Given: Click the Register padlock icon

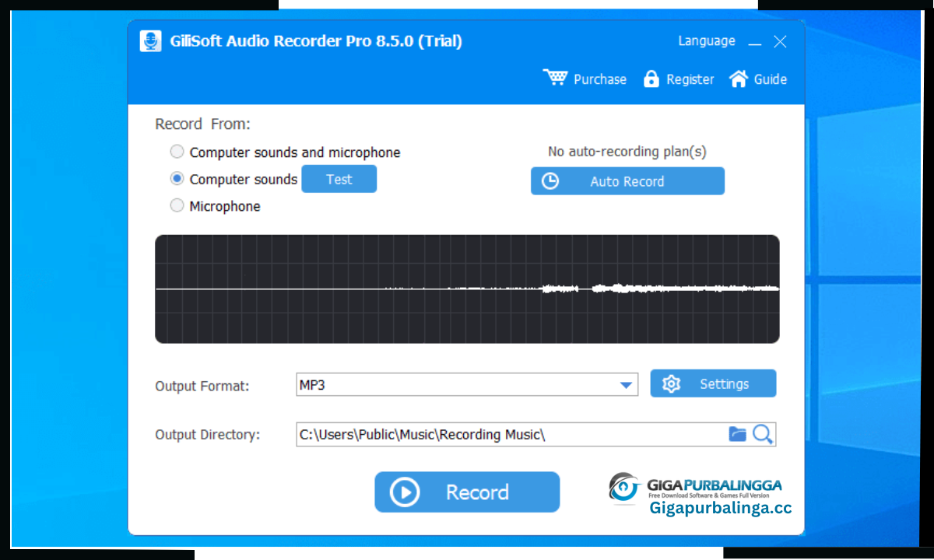Looking at the screenshot, I should pos(651,79).
